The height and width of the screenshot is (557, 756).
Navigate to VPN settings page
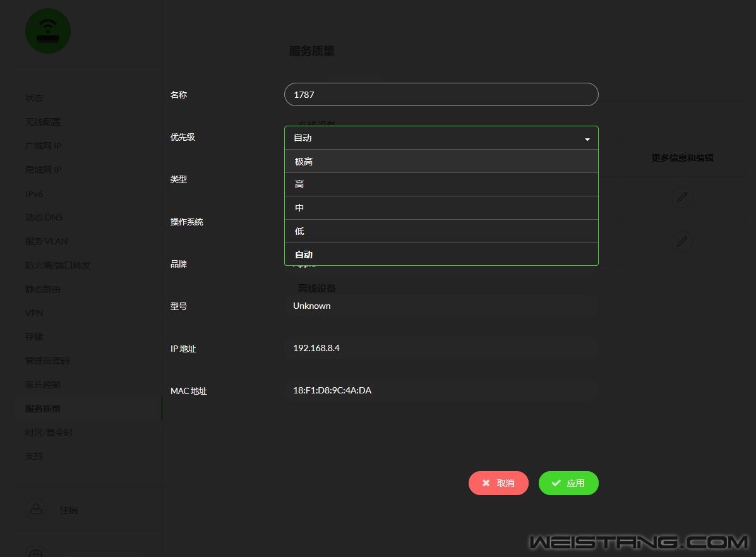(x=34, y=313)
